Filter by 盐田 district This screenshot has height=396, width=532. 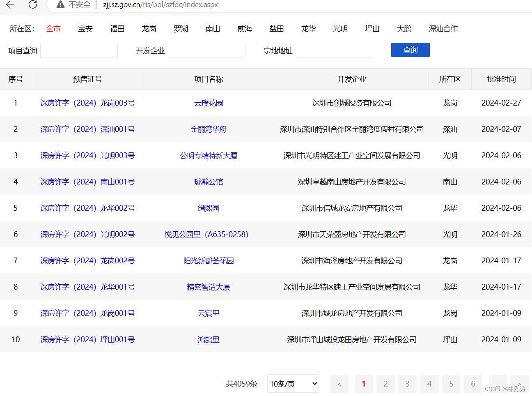point(277,29)
